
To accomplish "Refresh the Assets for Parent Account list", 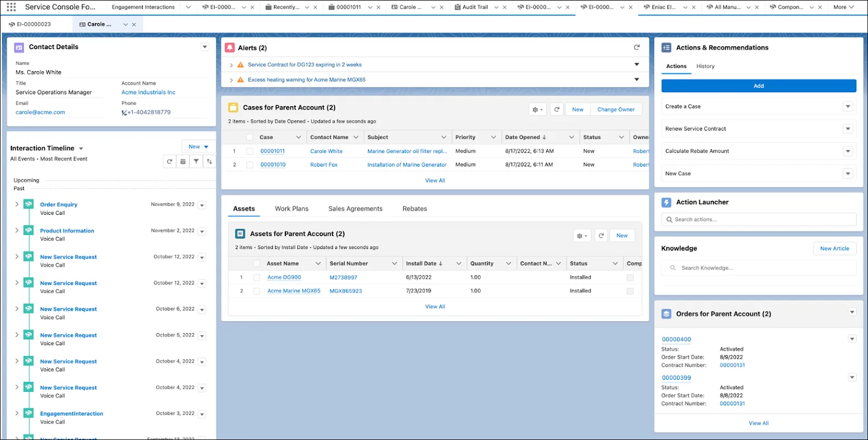I will (x=601, y=236).
